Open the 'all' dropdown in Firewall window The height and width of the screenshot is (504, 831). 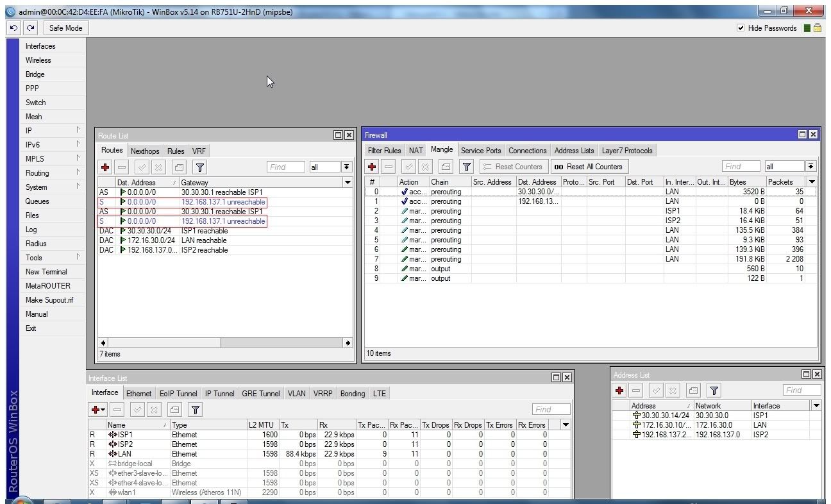811,167
